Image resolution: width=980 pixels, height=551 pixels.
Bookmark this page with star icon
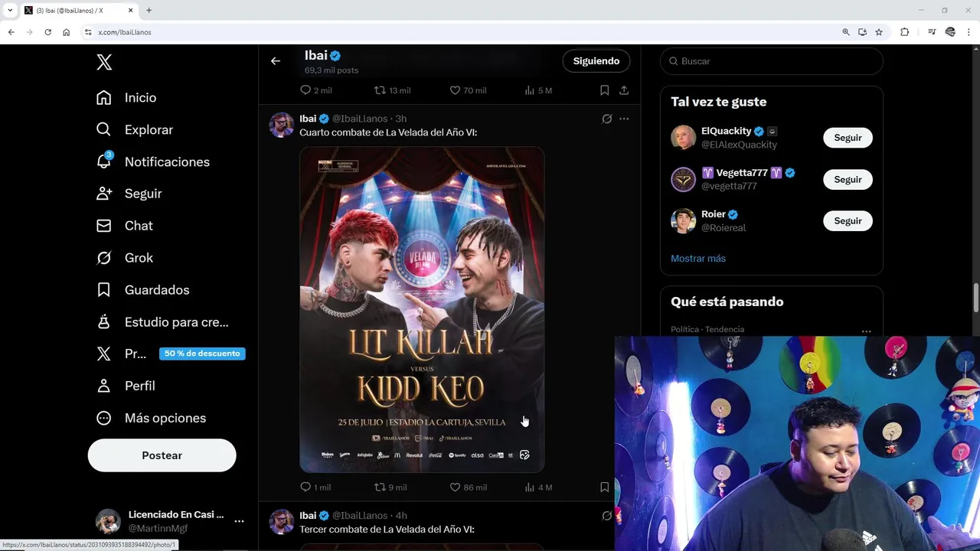click(879, 32)
